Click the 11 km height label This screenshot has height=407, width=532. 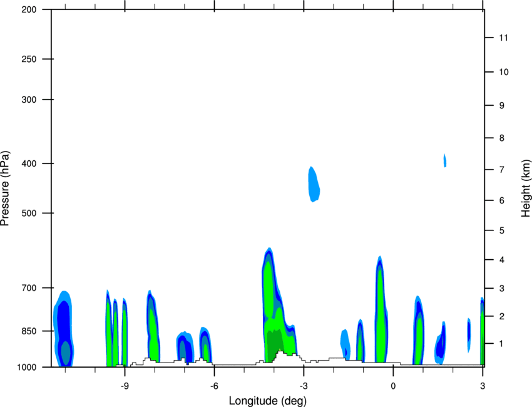click(x=503, y=38)
